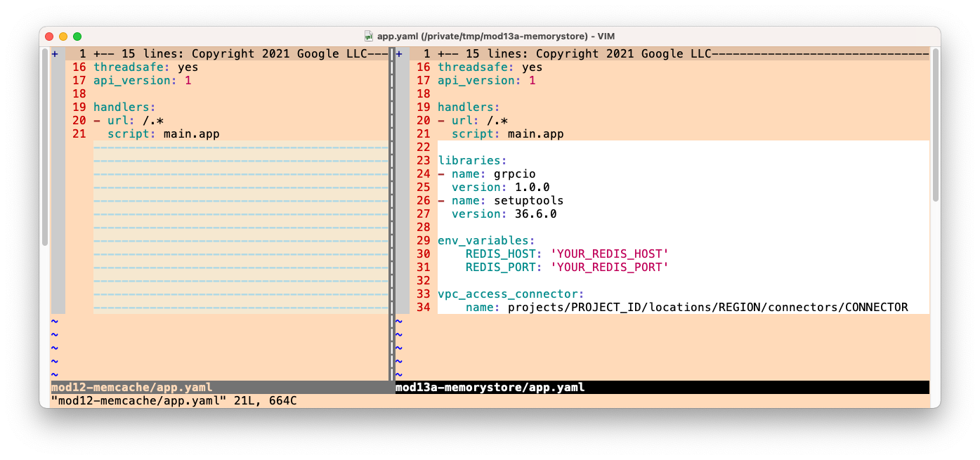Click the Vim app icon in the title bar

coord(368,36)
